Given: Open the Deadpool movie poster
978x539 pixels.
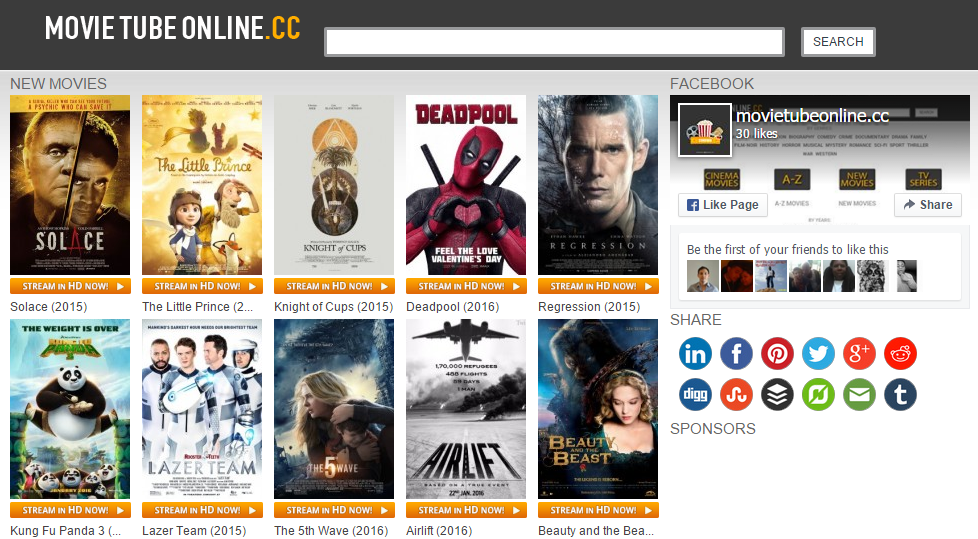Looking at the screenshot, I should 466,185.
